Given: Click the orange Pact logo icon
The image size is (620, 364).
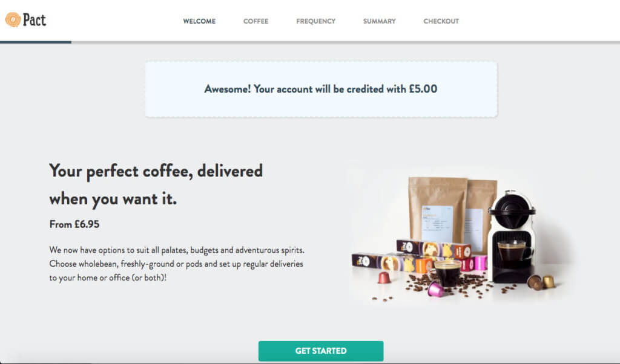Looking at the screenshot, I should [x=13, y=19].
